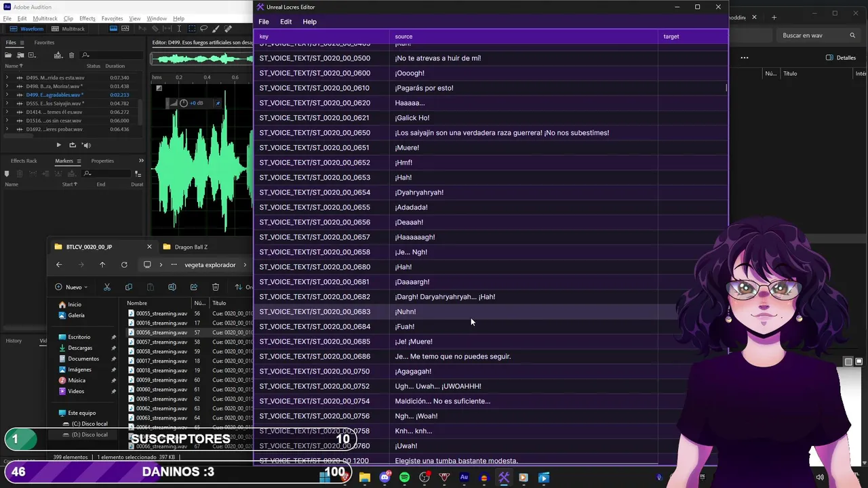868x488 pixels.
Task: Open file icon in Audition Files panel
Action: point(9,55)
